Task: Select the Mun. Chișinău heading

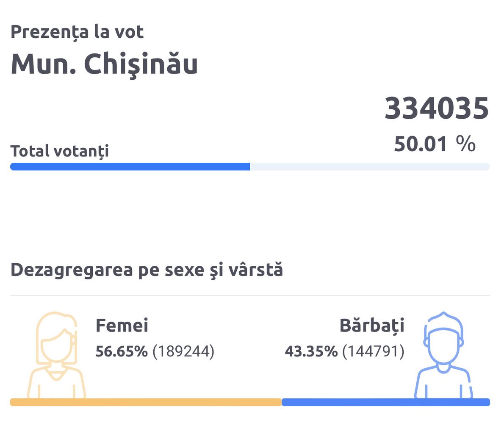Action: point(104,64)
